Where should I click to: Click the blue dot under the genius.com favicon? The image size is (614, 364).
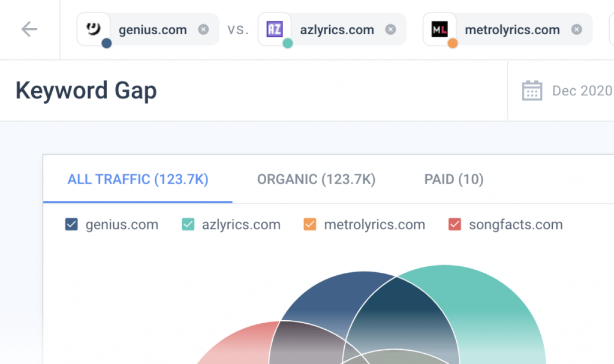(106, 43)
